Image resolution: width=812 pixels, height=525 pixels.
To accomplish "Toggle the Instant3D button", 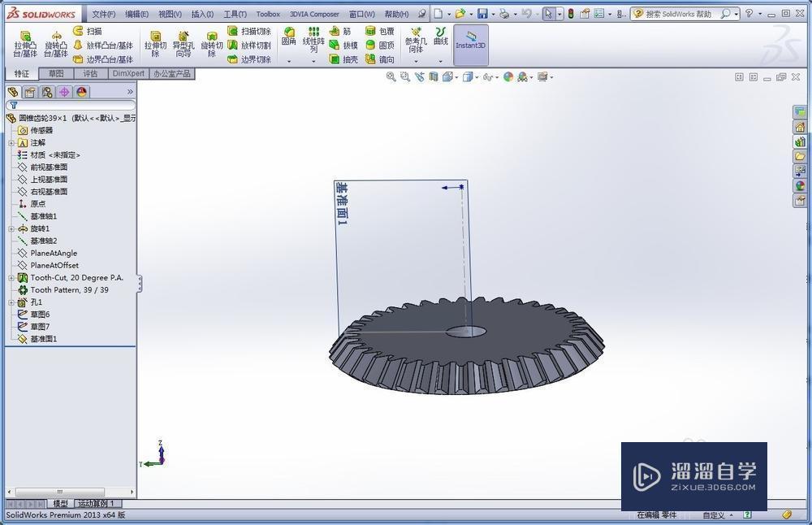I will click(471, 41).
